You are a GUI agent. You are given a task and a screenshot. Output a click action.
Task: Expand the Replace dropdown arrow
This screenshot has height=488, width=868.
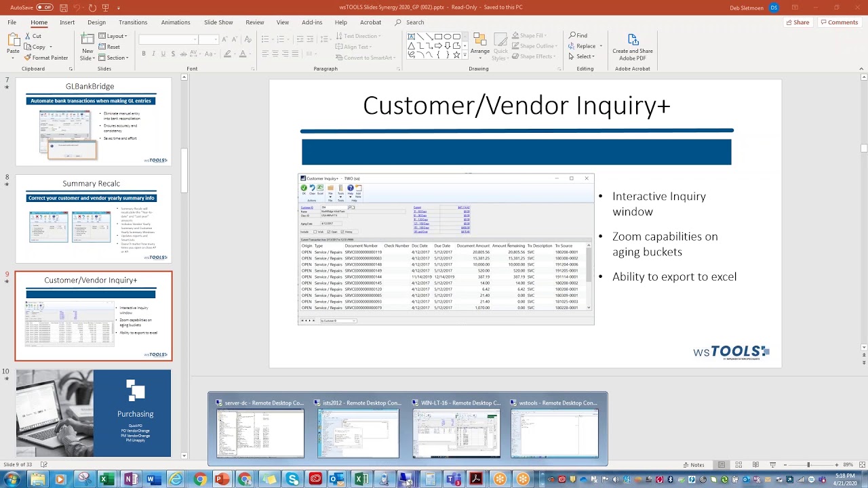point(601,46)
